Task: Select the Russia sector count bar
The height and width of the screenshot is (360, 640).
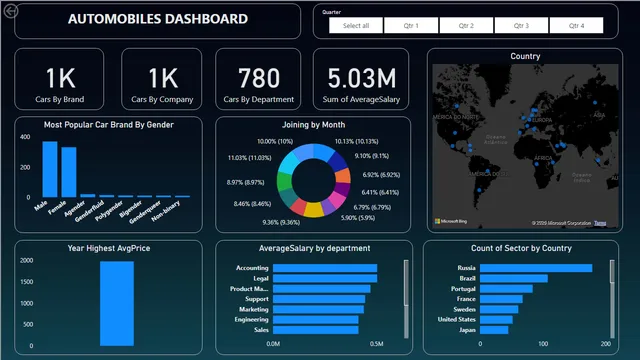Action: (536, 268)
